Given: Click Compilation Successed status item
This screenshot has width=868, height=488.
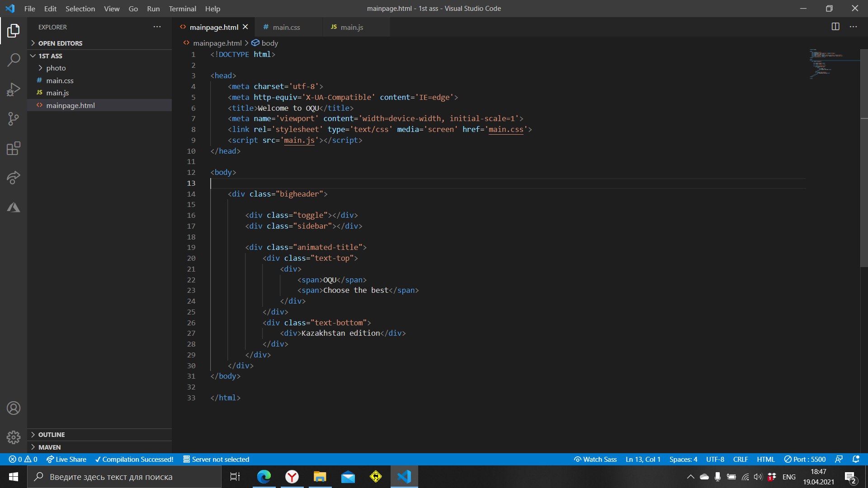Looking at the screenshot, I should tap(134, 459).
